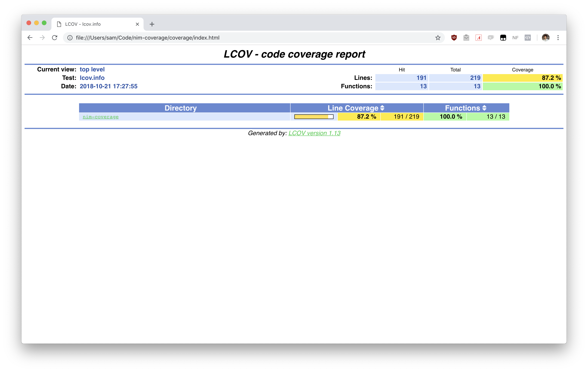Viewport: 588px width, 372px height.
Task: Click the site information icon
Action: [x=70, y=38]
